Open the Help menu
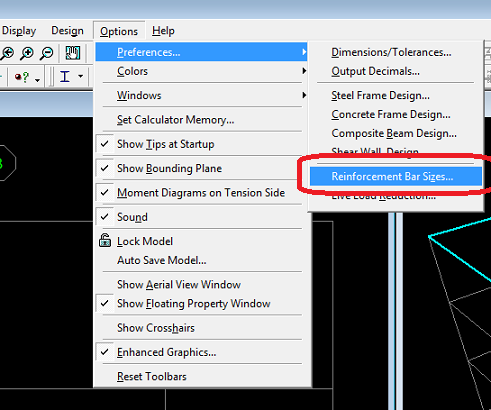 click(163, 31)
